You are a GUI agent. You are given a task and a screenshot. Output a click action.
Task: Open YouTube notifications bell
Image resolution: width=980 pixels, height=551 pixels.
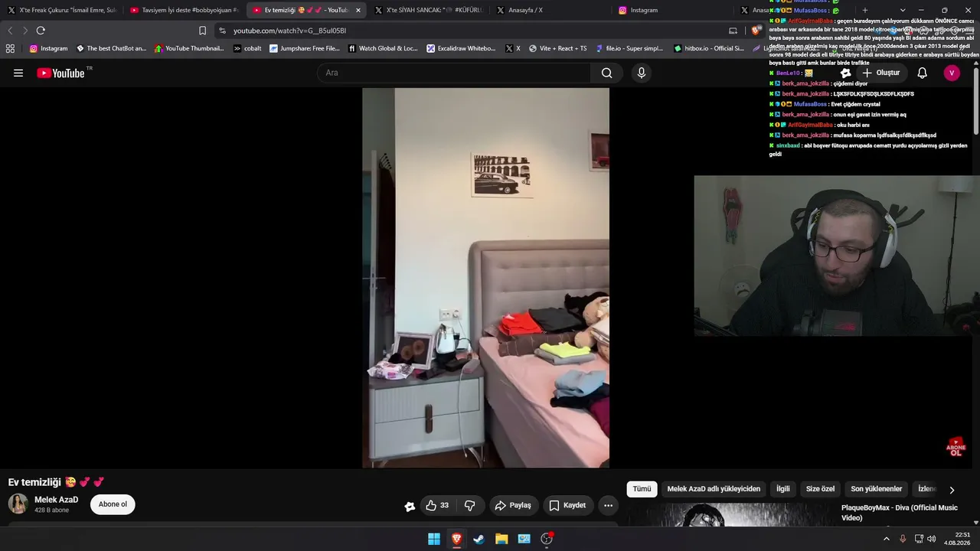923,73
